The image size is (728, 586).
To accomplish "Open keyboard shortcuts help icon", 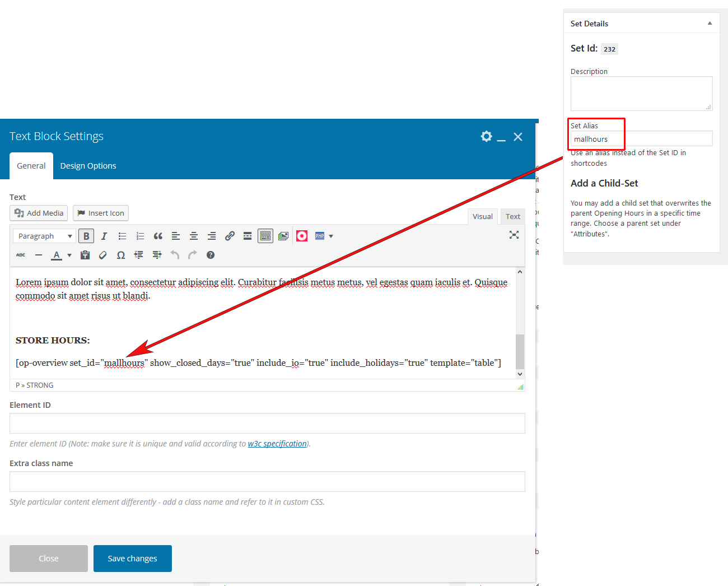I will tap(211, 255).
